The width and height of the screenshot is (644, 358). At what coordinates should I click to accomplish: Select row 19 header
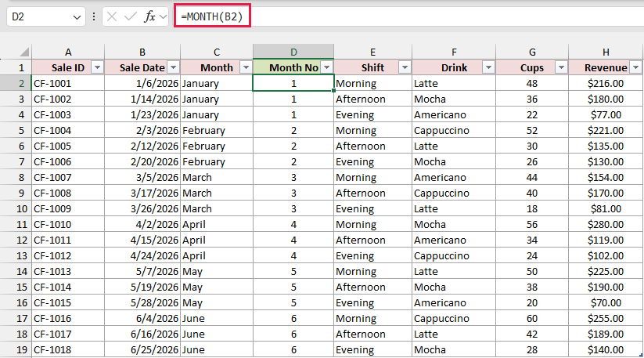tap(16, 350)
